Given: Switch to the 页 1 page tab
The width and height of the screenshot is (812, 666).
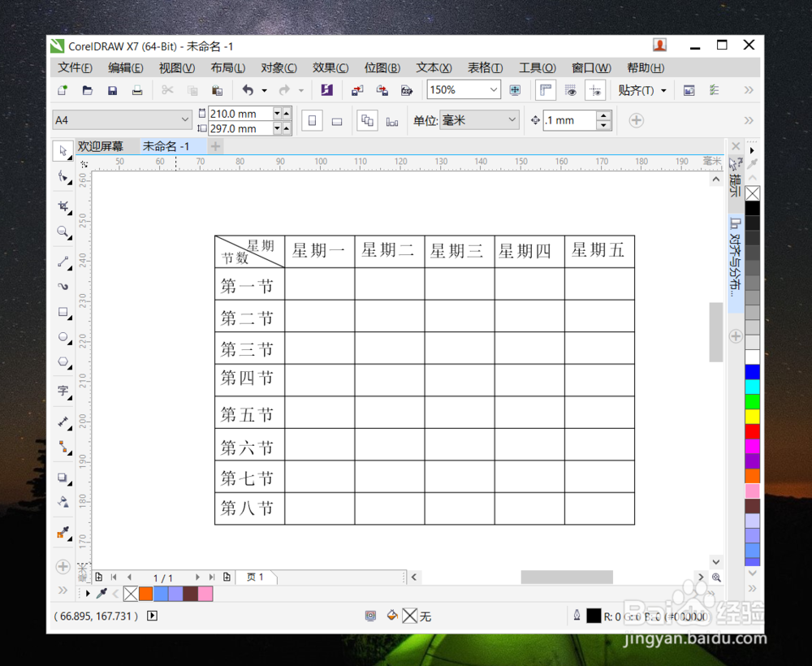Looking at the screenshot, I should 256,577.
